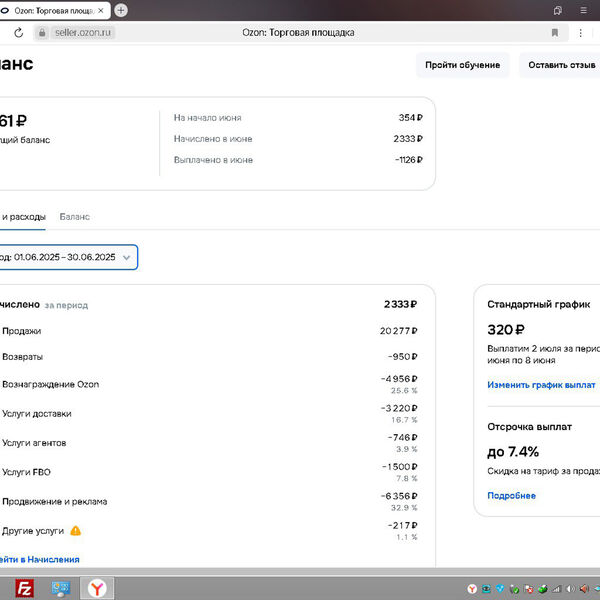Follow the Изменить график выплат link
600x600 pixels.
click(x=541, y=385)
